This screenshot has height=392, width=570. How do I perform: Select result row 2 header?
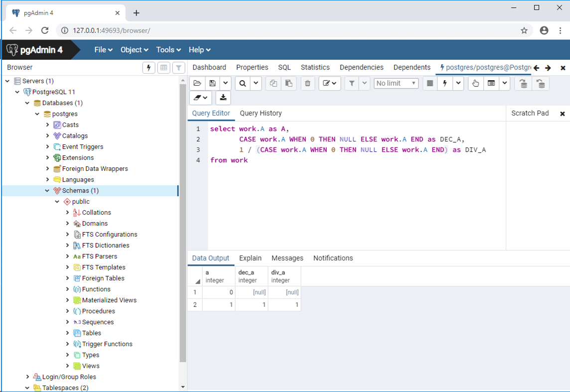coord(195,304)
